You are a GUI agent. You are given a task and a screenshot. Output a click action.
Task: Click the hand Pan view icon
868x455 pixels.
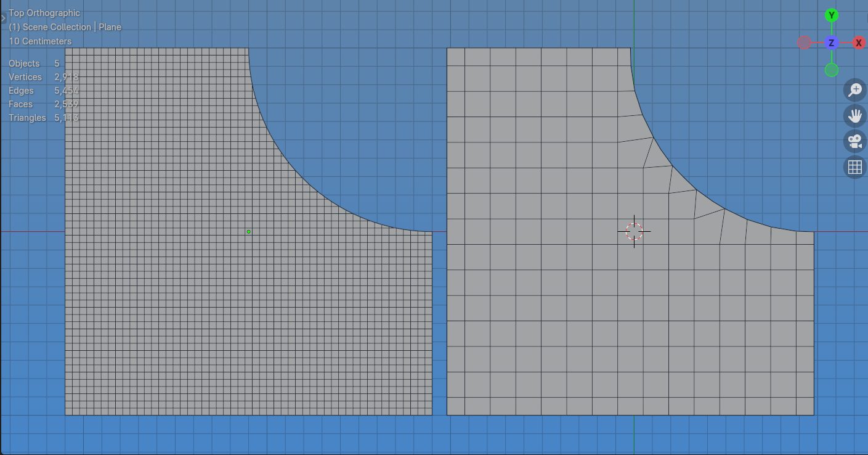pyautogui.click(x=854, y=115)
